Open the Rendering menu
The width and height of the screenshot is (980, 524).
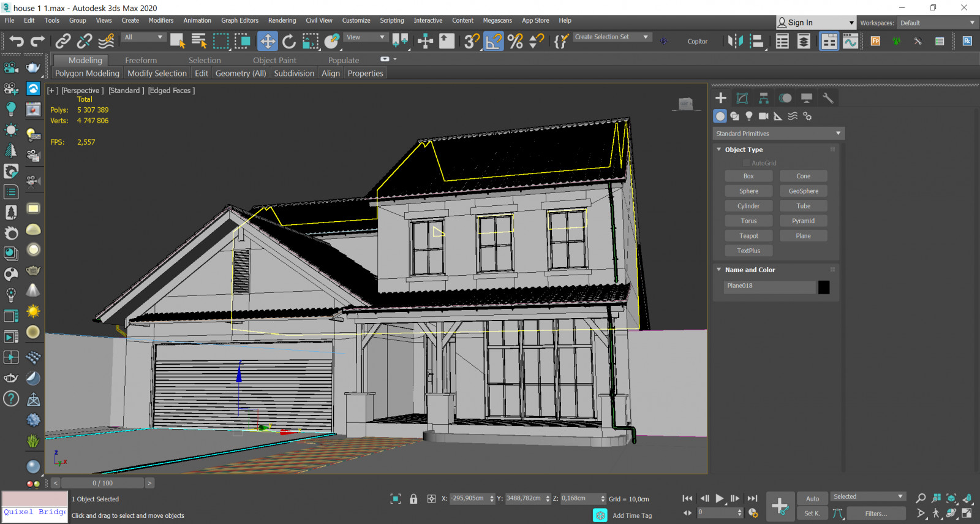coord(282,20)
